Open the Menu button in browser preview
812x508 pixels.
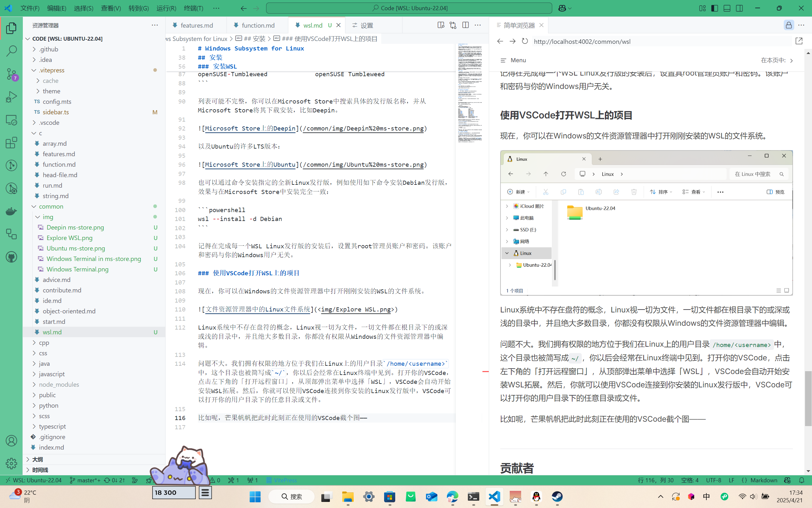[x=513, y=60]
